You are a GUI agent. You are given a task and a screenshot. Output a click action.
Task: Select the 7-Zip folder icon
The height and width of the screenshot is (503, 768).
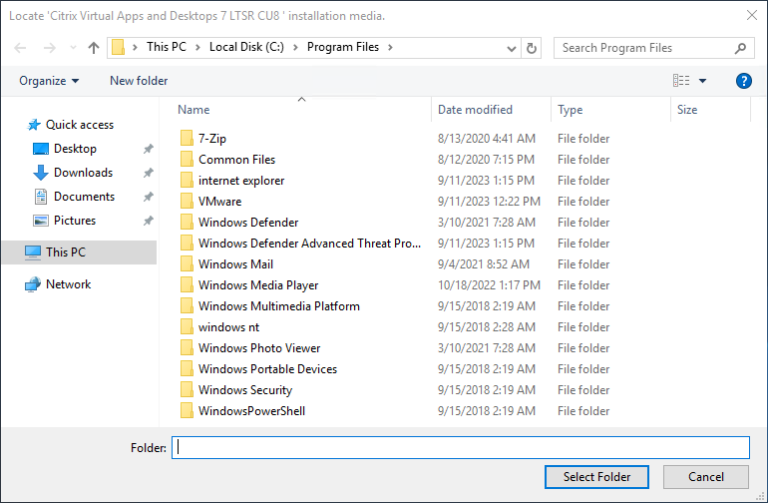(186, 139)
